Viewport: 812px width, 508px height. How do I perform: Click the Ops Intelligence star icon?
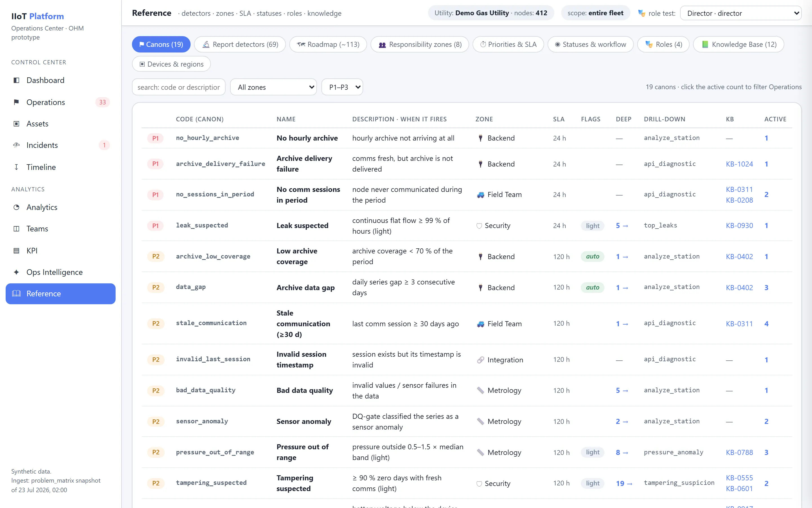pyautogui.click(x=16, y=272)
